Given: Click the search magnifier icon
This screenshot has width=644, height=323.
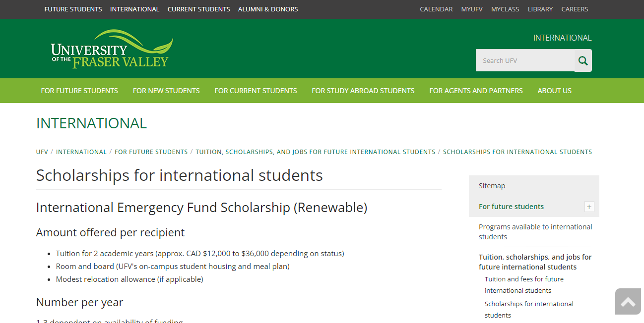Looking at the screenshot, I should coord(583,60).
